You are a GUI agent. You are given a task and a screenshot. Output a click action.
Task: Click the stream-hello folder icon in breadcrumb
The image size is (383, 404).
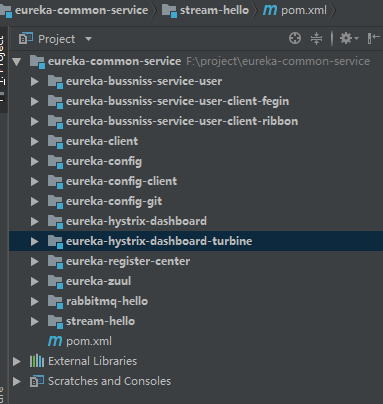coord(169,11)
